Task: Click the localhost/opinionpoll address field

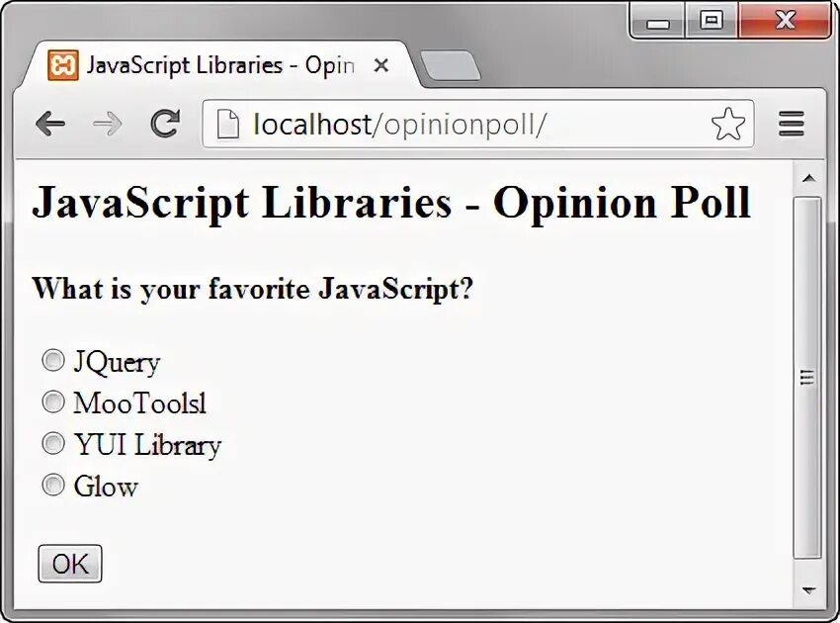Action: click(464, 124)
